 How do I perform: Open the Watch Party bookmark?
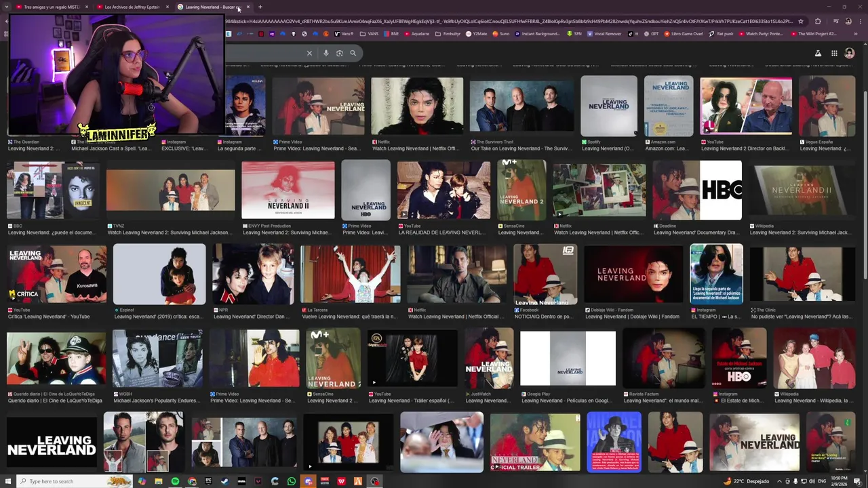tap(760, 34)
